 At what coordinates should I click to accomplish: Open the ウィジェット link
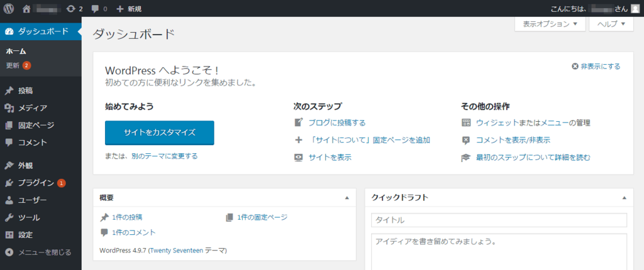point(497,122)
